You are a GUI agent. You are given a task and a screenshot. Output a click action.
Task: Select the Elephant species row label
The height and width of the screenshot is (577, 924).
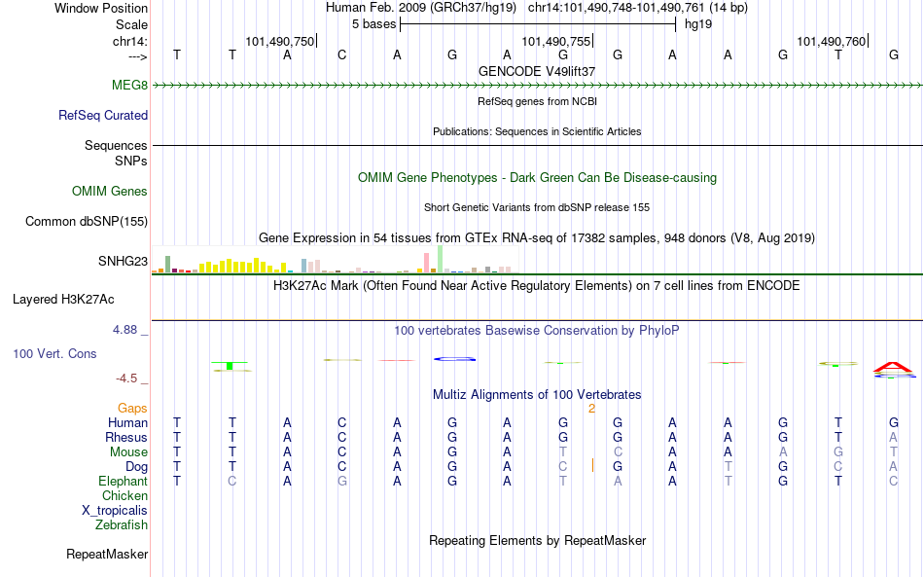tap(123, 481)
